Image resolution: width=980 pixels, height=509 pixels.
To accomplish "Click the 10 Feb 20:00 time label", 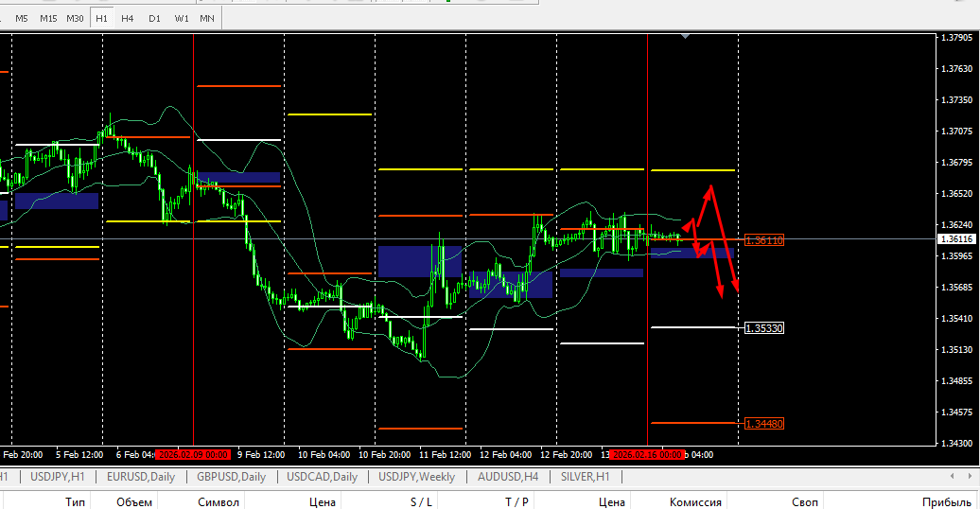I will (x=384, y=454).
